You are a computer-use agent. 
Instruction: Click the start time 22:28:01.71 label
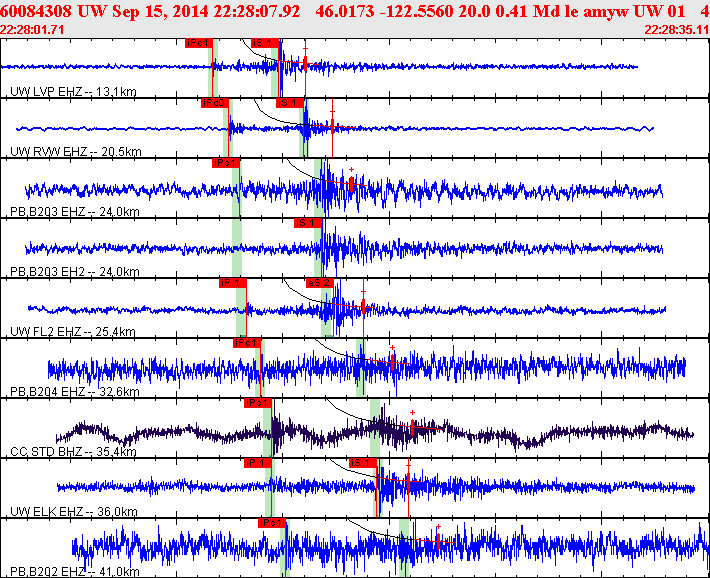pos(32,30)
